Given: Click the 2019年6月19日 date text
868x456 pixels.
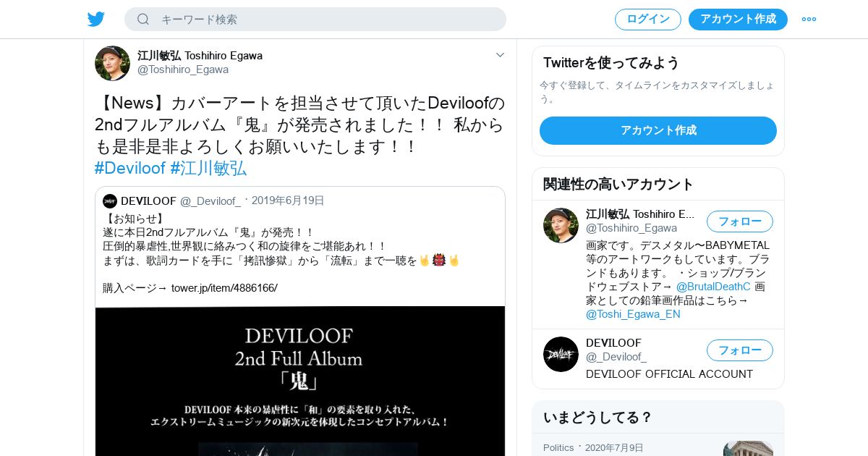Looking at the screenshot, I should point(288,200).
